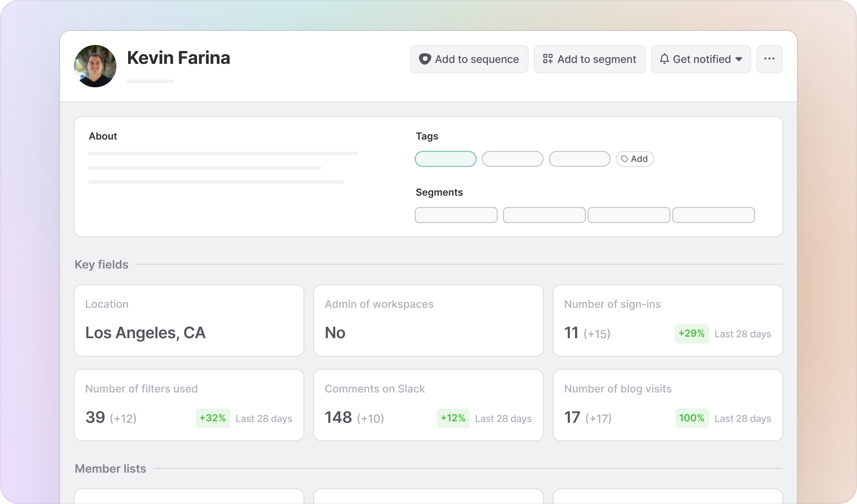Open the three-dots more options menu
This screenshot has height=504, width=857.
pos(769,59)
